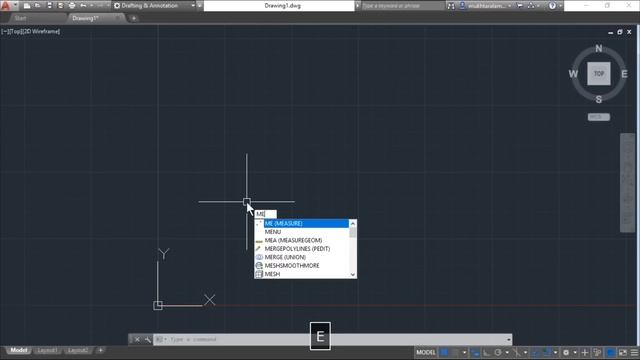Image resolution: width=640 pixels, height=360 pixels.
Task: Click the MODEL space status bar button
Action: tap(426, 352)
